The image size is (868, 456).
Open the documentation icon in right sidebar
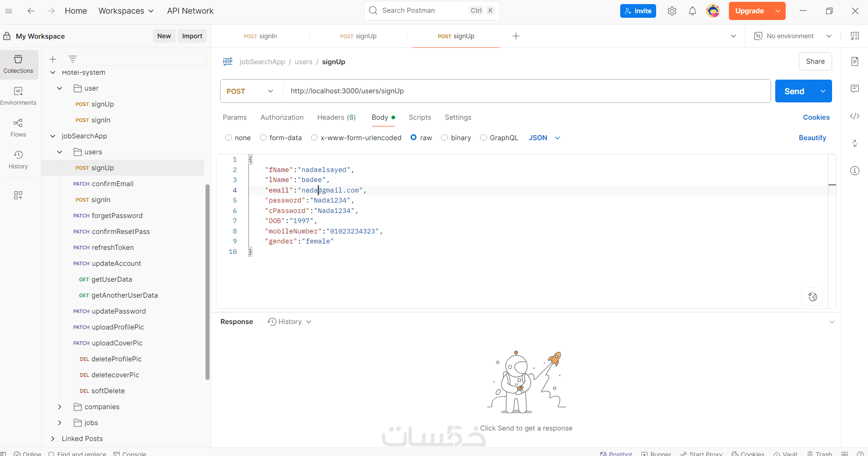(x=855, y=61)
